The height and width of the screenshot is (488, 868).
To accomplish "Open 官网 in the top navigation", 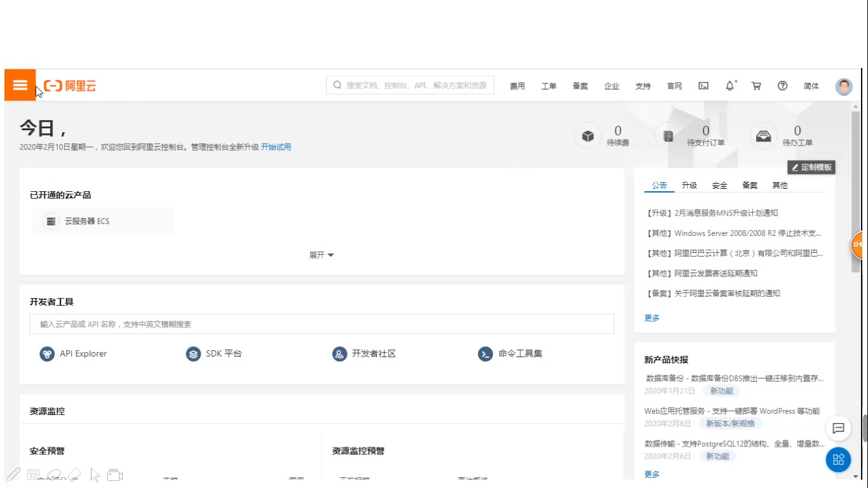I will [674, 86].
